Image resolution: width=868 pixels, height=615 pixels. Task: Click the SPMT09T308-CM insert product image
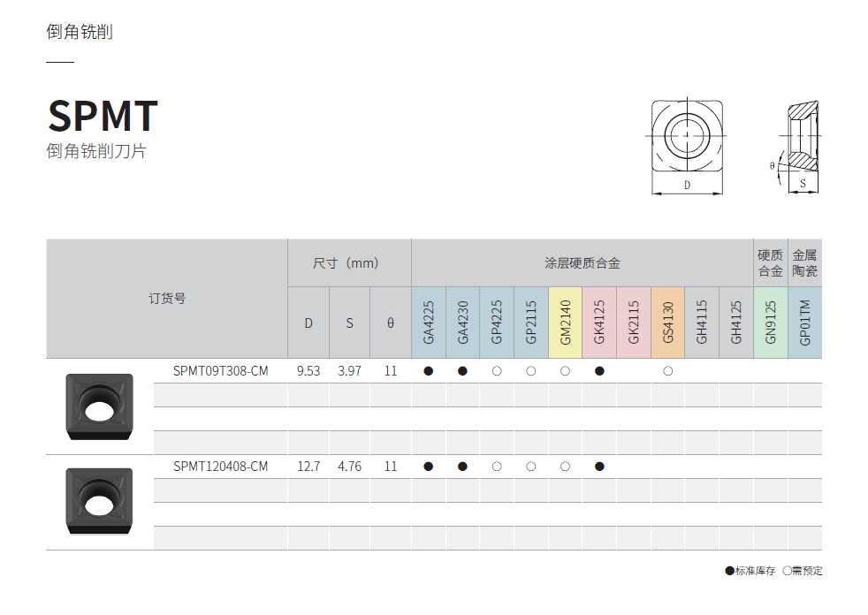point(99,406)
